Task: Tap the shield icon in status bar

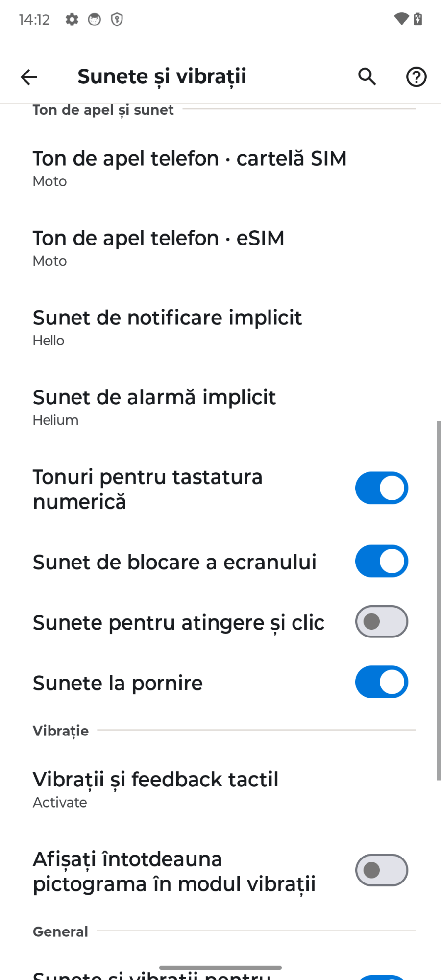Action: [x=117, y=20]
